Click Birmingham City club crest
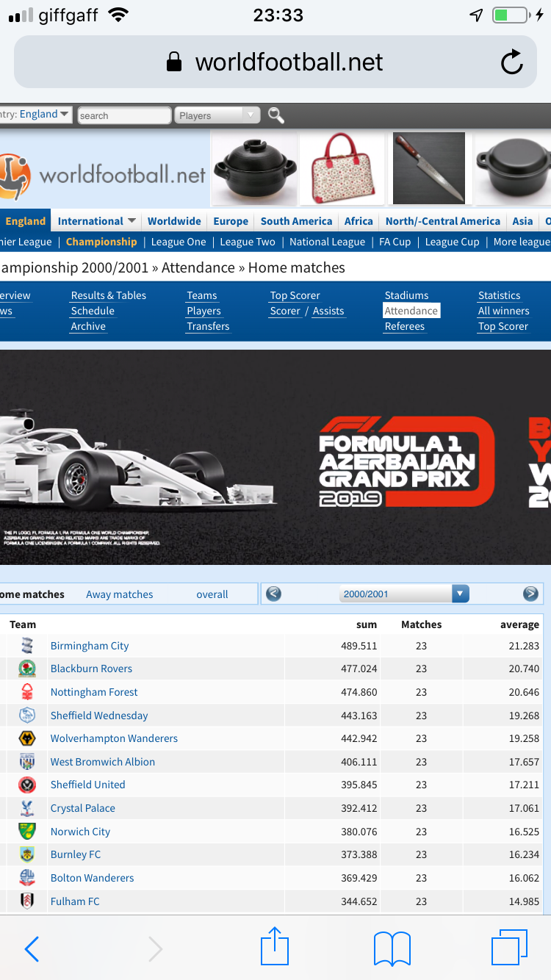This screenshot has width=551, height=980. (27, 646)
